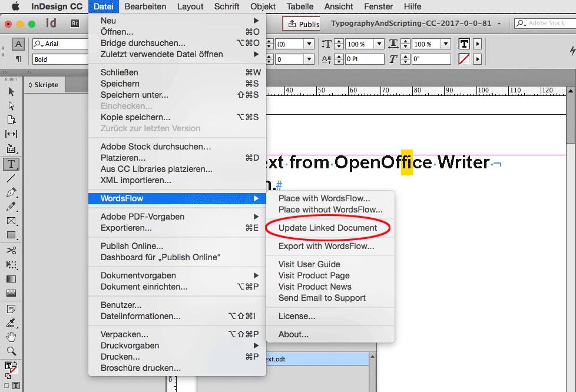Viewport: 576px width, 392px height.
Task: Choose Speichern unter...
Action: coord(177,95)
